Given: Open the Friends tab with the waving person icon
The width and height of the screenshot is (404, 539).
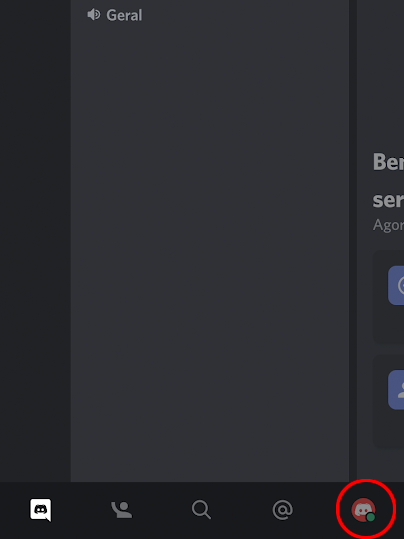Looking at the screenshot, I should pos(121,510).
